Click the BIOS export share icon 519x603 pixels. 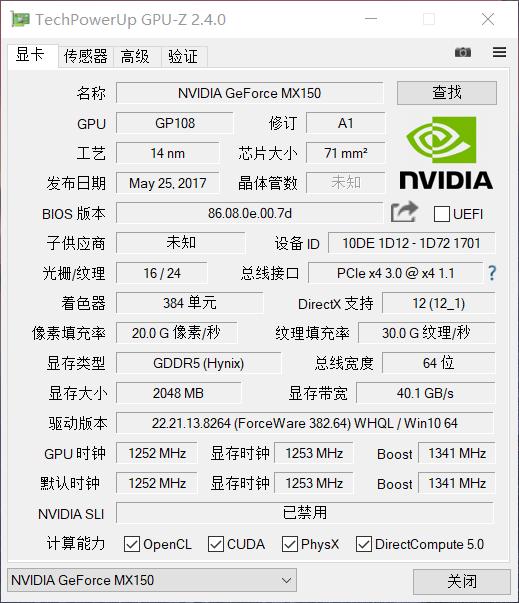tap(404, 212)
